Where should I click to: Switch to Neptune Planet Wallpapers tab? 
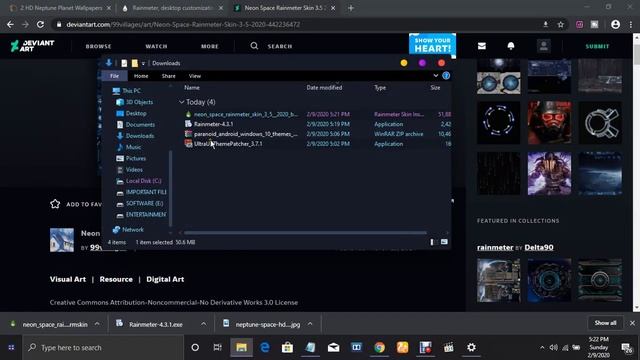[61, 8]
